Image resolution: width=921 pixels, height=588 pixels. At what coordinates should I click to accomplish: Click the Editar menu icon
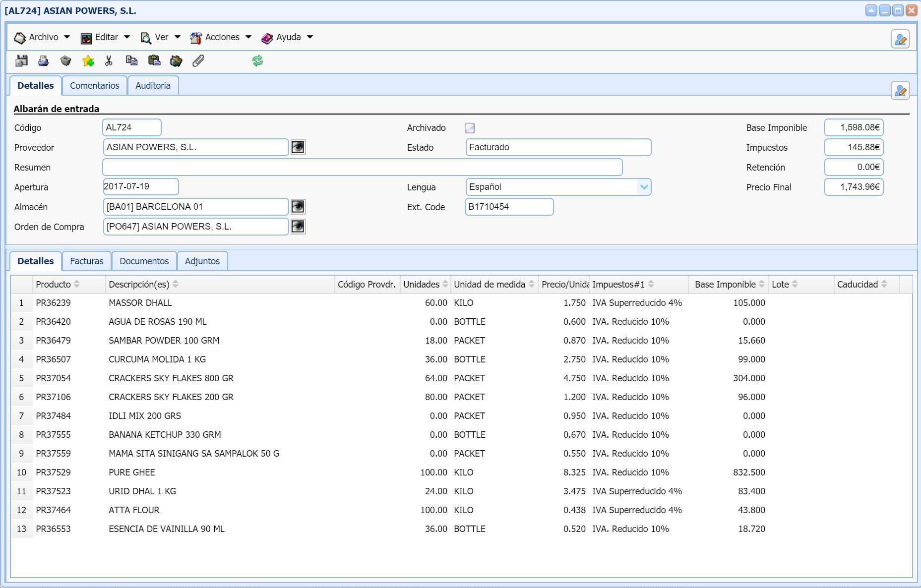coord(86,38)
